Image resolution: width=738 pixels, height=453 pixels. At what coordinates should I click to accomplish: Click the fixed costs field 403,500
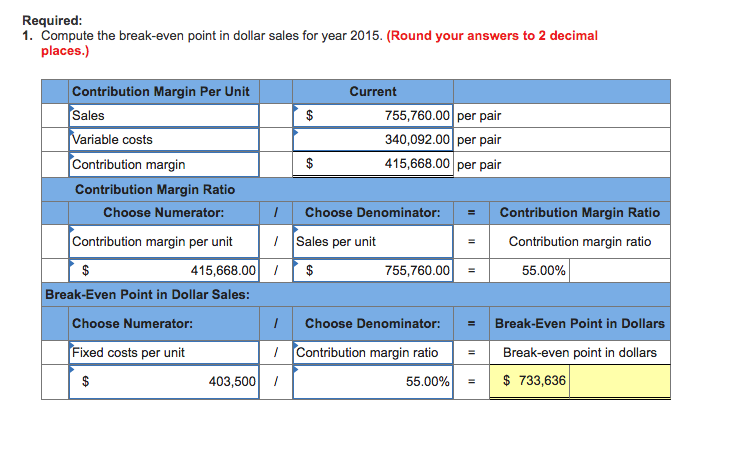[164, 381]
